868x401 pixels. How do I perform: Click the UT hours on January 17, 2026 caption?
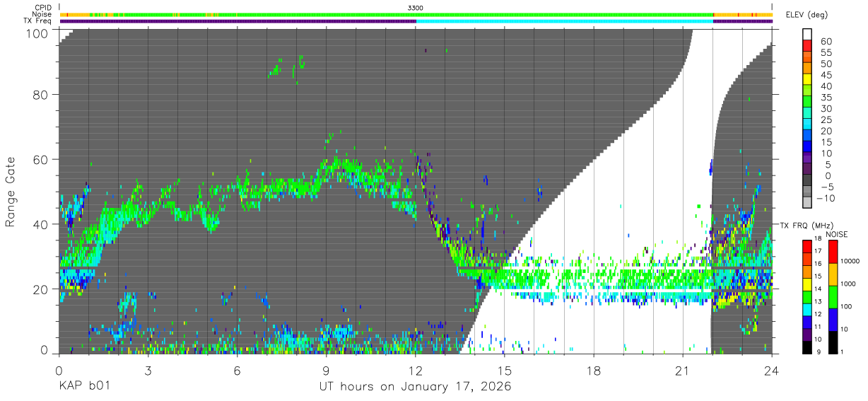click(x=415, y=387)
